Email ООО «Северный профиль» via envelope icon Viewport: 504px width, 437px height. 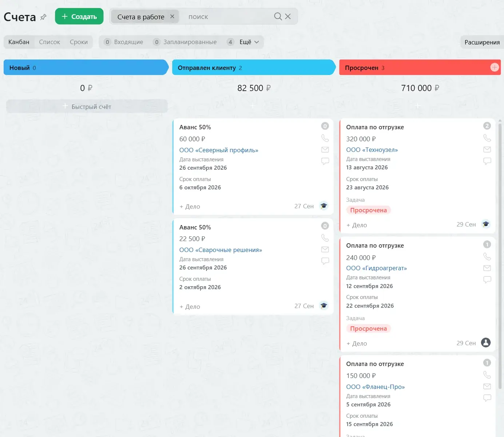point(325,150)
